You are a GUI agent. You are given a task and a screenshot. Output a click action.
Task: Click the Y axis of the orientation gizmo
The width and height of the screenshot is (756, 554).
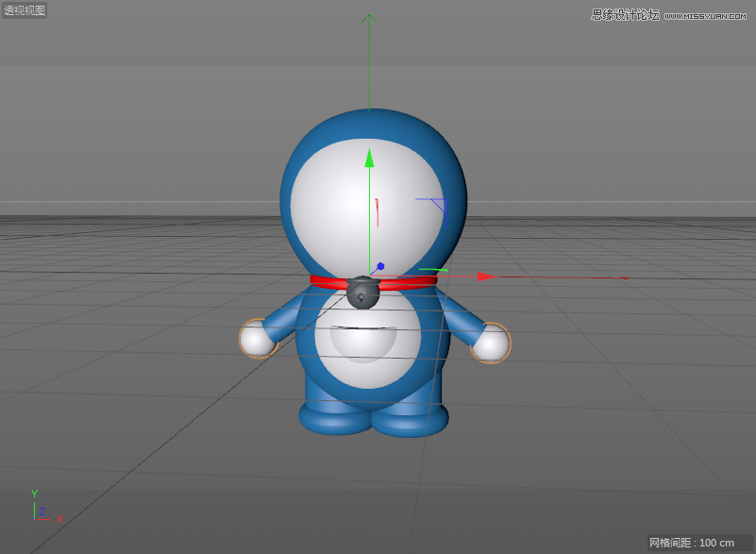[x=34, y=495]
